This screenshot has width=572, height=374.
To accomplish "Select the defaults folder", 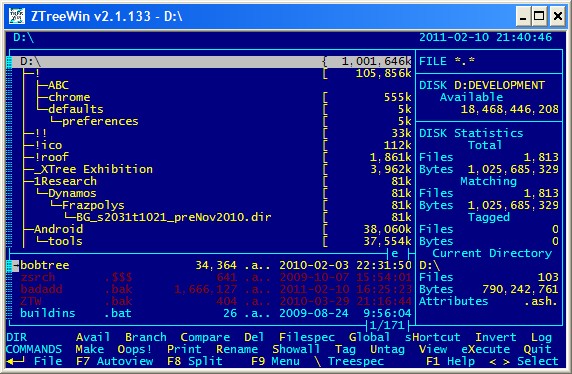I will 76,109.
